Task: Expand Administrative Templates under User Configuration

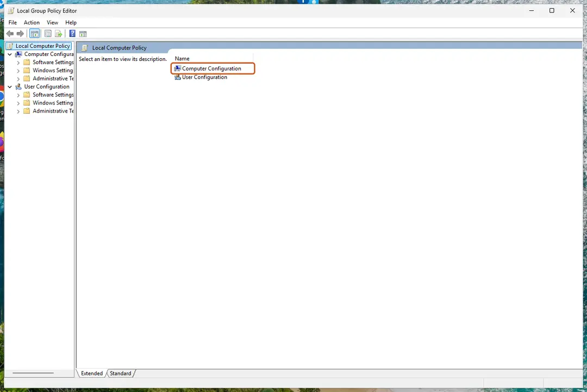Action: [18, 111]
